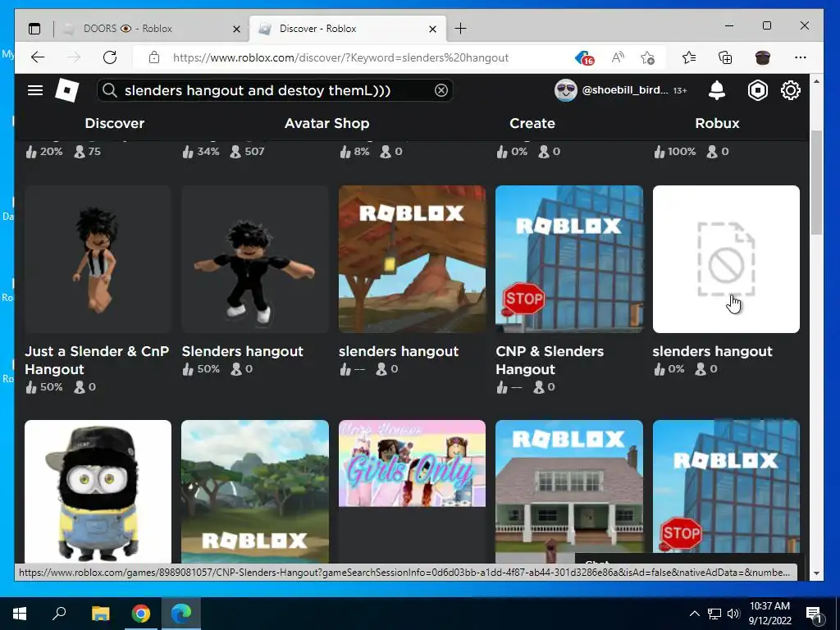Click the browser address bar URL
840x630 pixels.
point(340,57)
